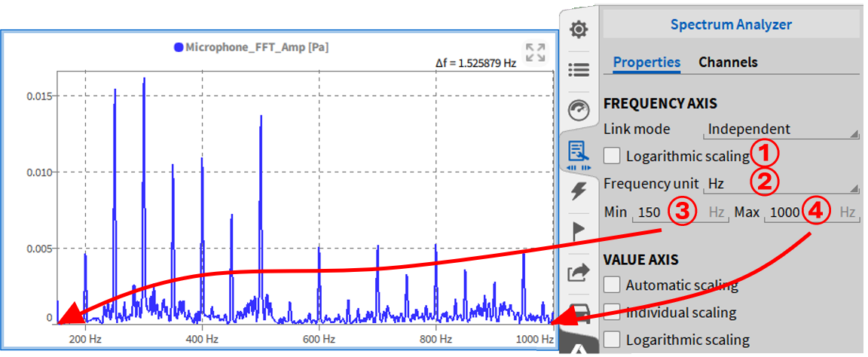Enable Logarithmic scaling for frequency axis
The width and height of the screenshot is (868, 357).
[612, 156]
